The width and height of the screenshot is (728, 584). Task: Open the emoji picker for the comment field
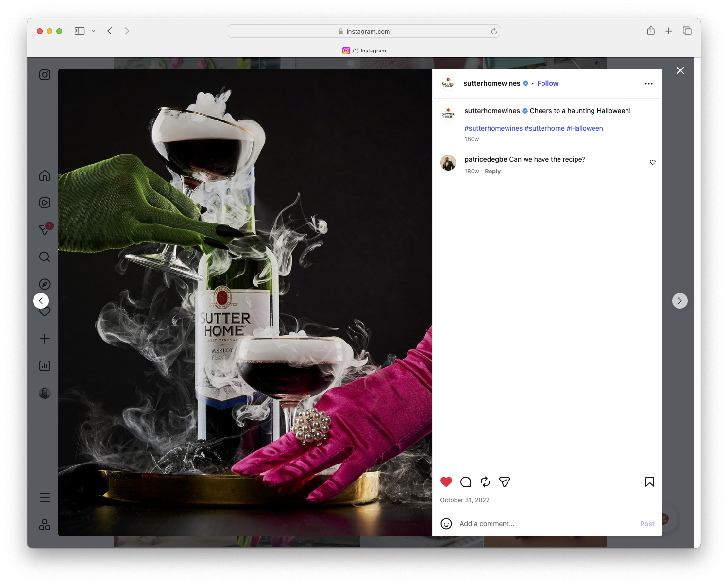446,524
